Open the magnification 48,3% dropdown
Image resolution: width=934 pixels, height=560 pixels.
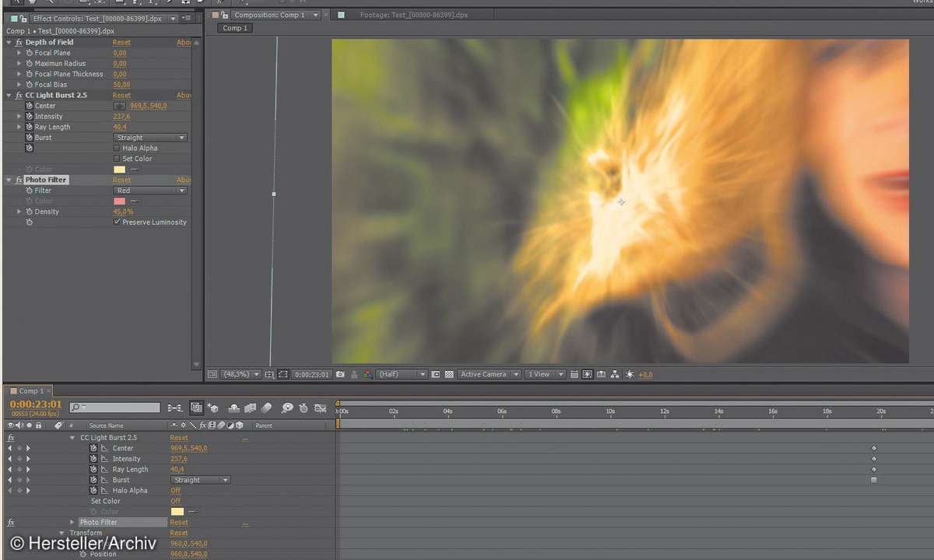point(241,374)
